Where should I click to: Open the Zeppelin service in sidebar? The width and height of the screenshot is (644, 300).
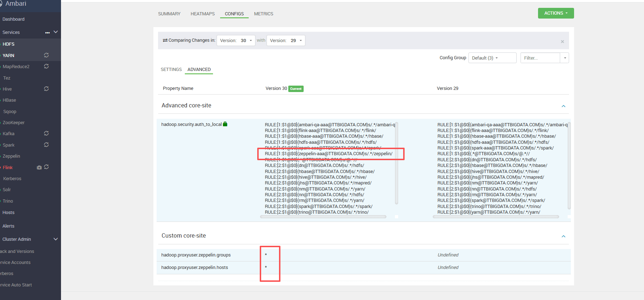click(11, 156)
